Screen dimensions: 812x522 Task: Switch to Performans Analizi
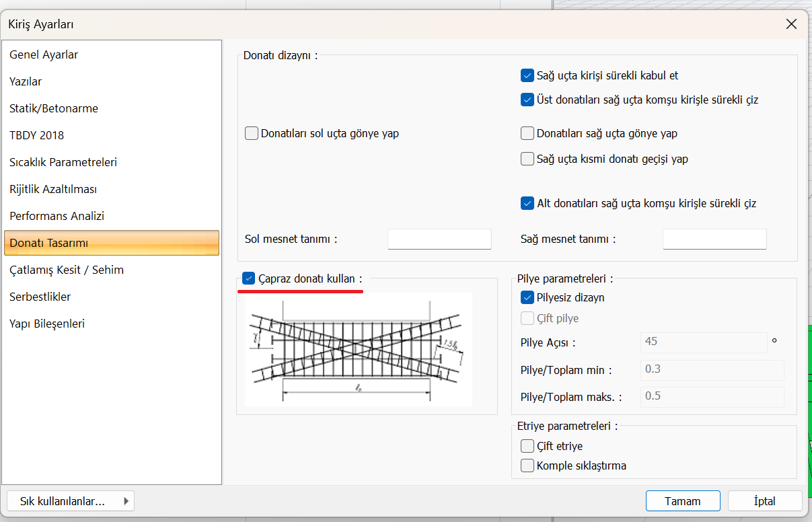pyautogui.click(x=57, y=216)
